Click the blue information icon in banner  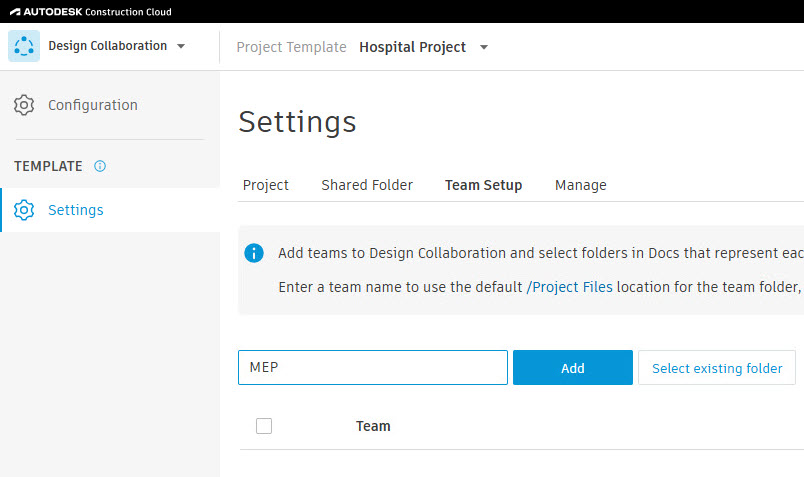point(254,253)
